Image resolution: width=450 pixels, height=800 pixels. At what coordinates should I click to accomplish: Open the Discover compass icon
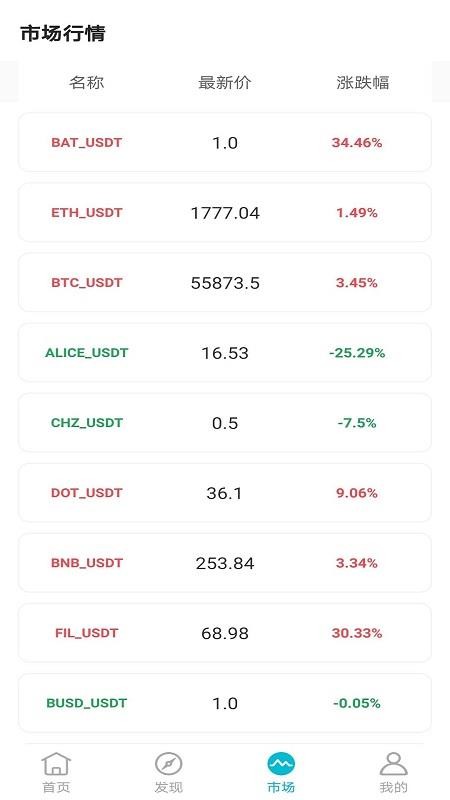[168, 764]
